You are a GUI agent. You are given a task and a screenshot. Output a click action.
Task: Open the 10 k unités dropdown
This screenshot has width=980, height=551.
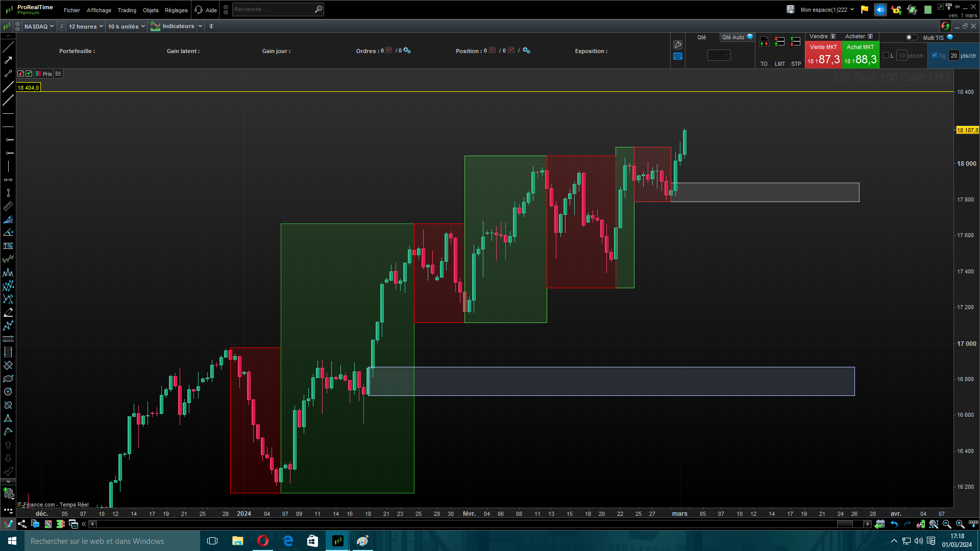point(126,27)
